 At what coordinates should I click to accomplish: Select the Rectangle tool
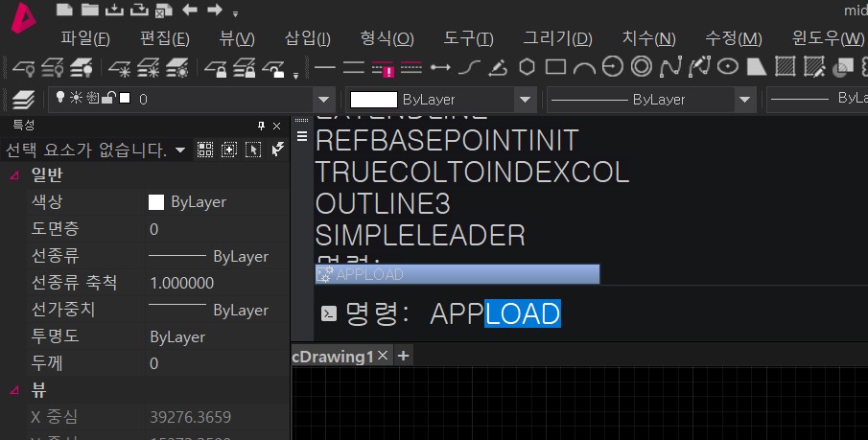(x=555, y=67)
